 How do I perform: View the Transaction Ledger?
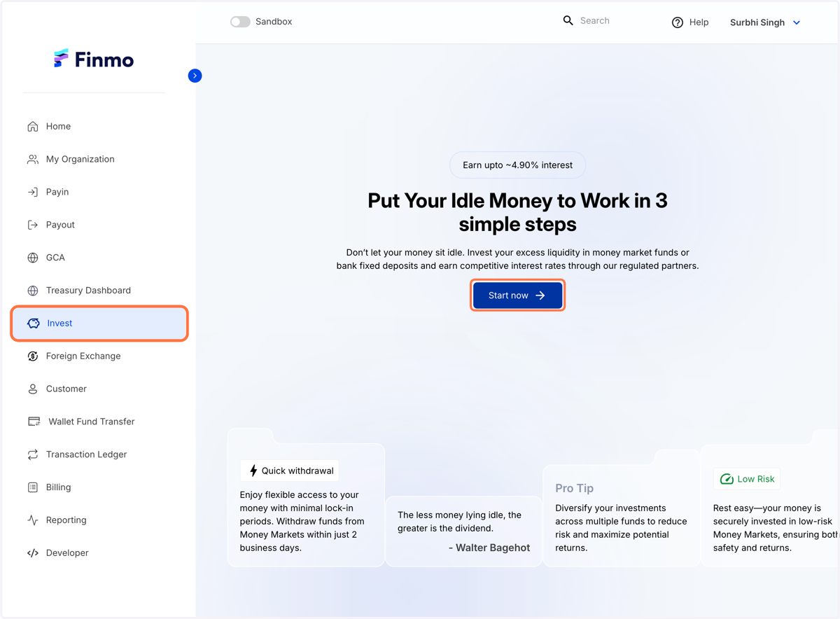(99, 454)
